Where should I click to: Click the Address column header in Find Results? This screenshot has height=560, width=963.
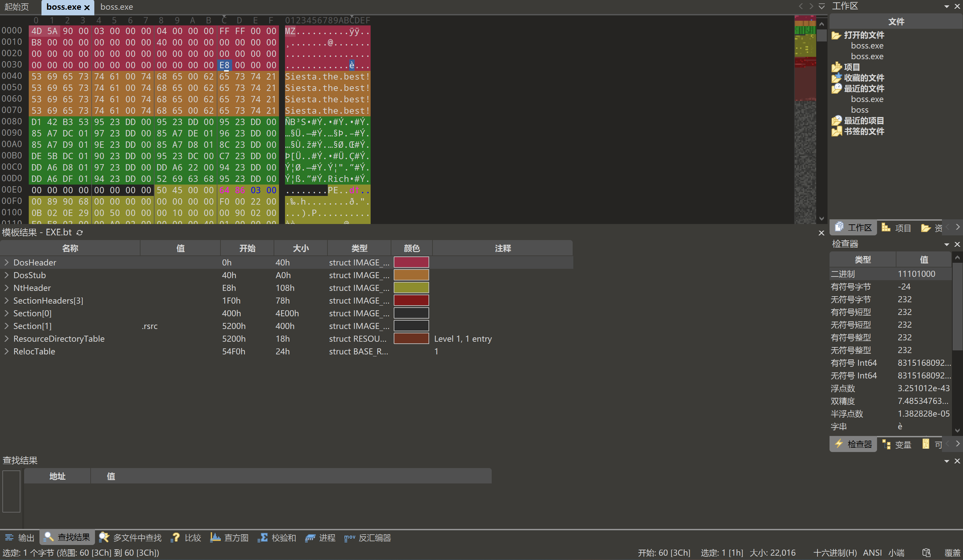point(57,476)
